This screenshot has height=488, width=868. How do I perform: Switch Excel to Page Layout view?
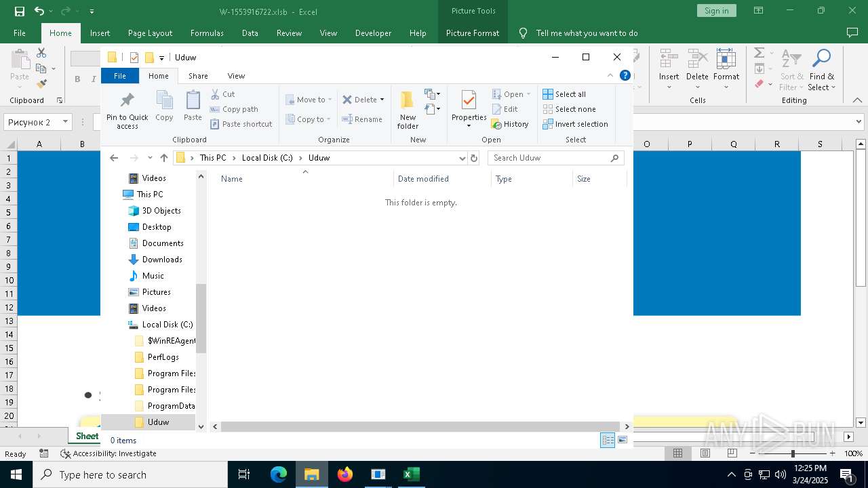[705, 453]
